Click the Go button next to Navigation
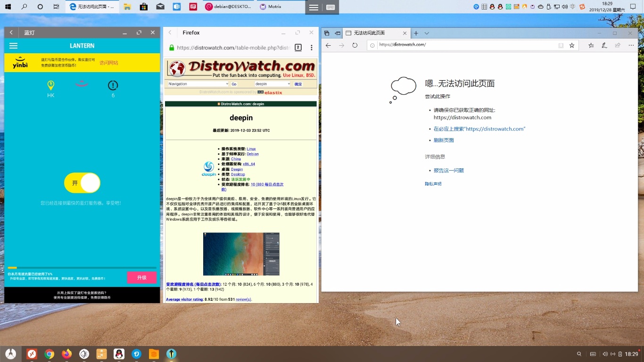The height and width of the screenshot is (362, 644). click(234, 84)
